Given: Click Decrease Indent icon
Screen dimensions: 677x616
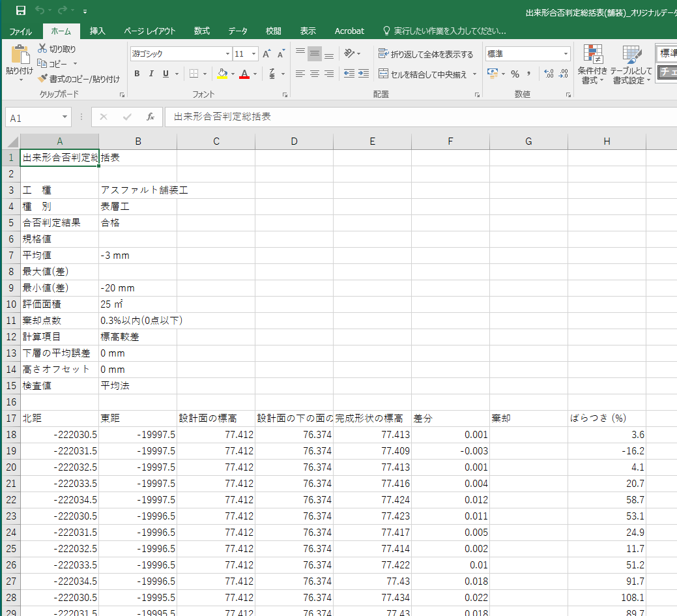Looking at the screenshot, I should tap(349, 74).
